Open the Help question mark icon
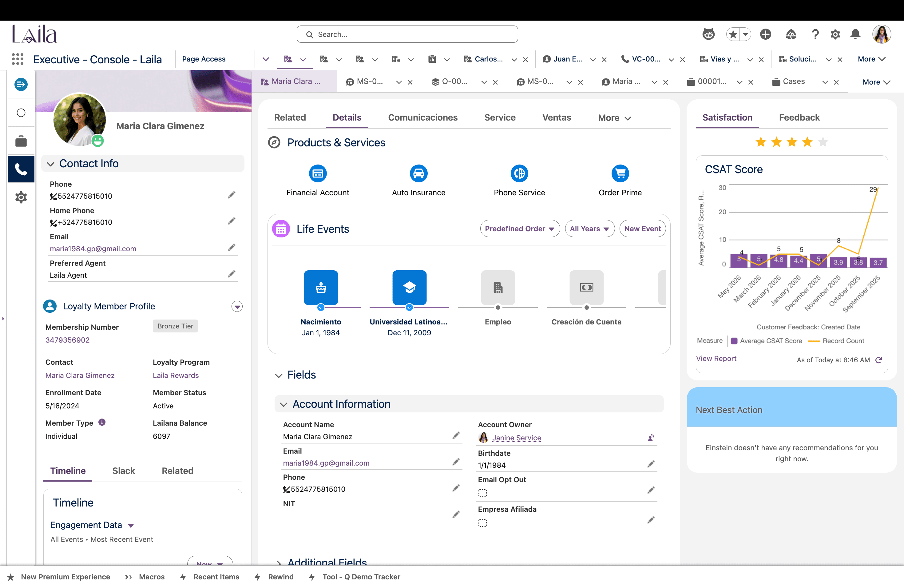The height and width of the screenshot is (588, 904). (x=815, y=34)
